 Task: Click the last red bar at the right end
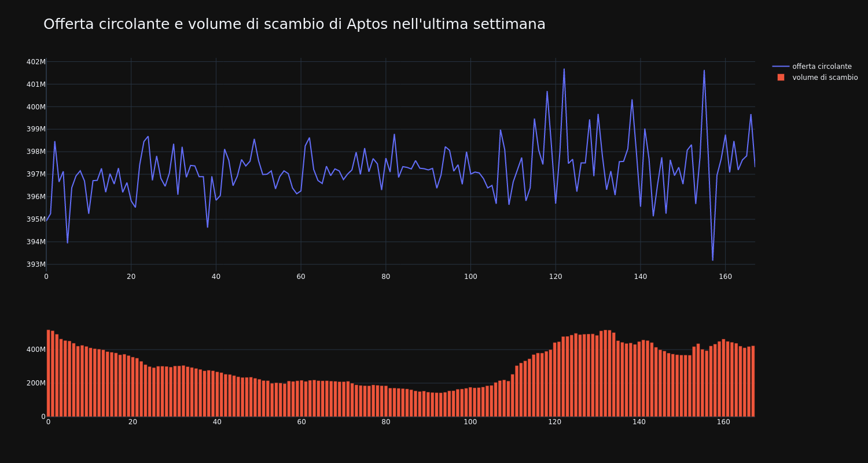pyautogui.click(x=753, y=381)
